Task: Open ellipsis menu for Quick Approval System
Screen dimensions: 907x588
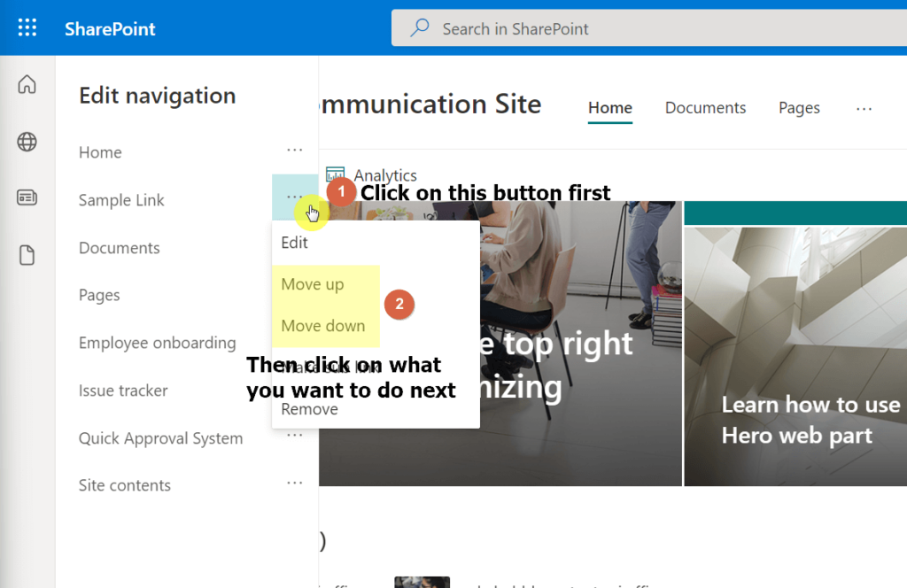Action: (x=294, y=436)
